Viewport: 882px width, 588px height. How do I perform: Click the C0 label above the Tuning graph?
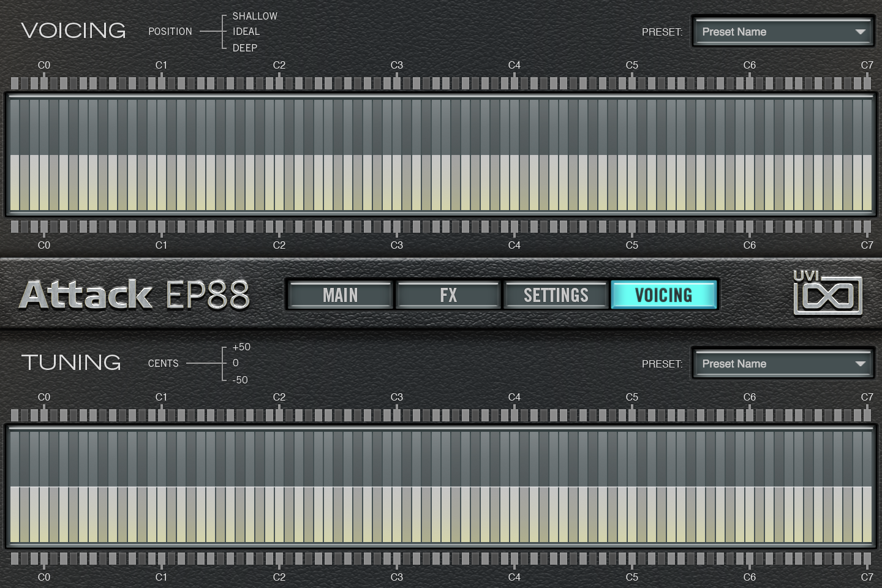click(44, 397)
